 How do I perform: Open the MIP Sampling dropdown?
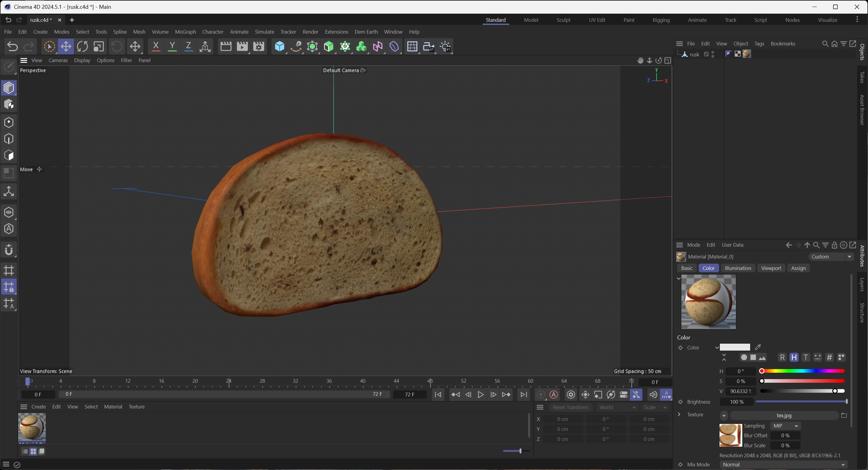pyautogui.click(x=786, y=426)
